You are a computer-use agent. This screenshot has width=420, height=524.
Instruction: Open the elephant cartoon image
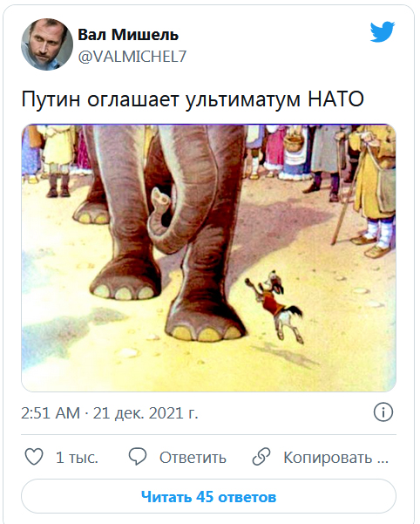tap(208, 258)
